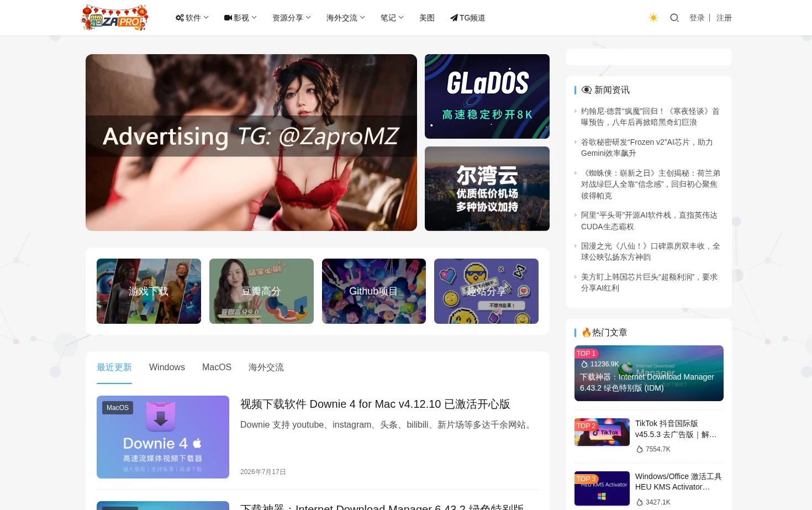Toggle the sun light-mode theme icon
The height and width of the screenshot is (510, 812).
[x=653, y=18]
